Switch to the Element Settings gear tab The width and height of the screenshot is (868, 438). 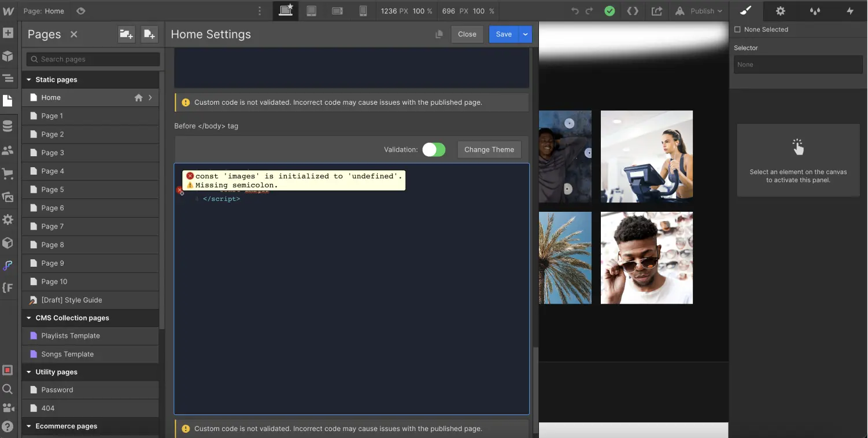[x=781, y=11]
